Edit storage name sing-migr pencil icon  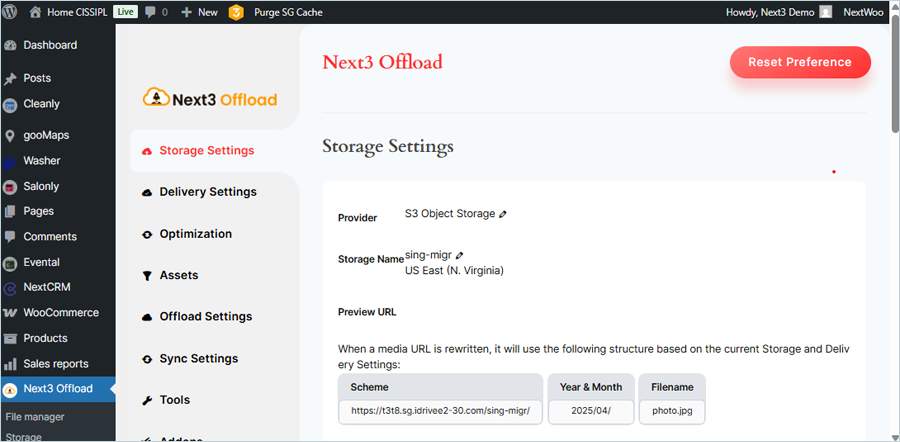[460, 256]
